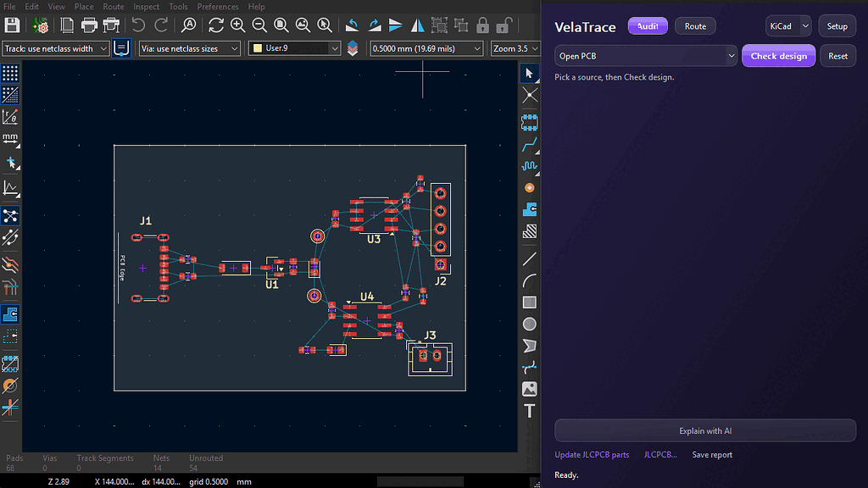Open Zoom 3.5 dropdown
Screen dimensions: 868x488
click(x=515, y=48)
